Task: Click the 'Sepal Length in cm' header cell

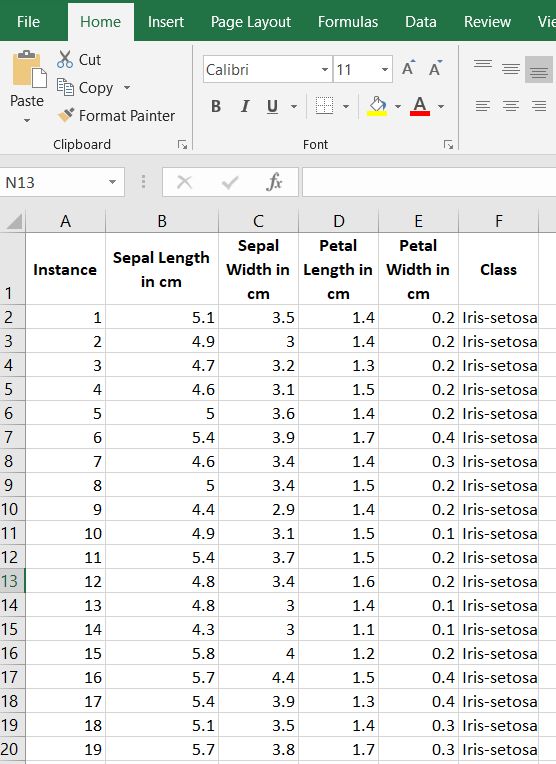Action: (162, 269)
